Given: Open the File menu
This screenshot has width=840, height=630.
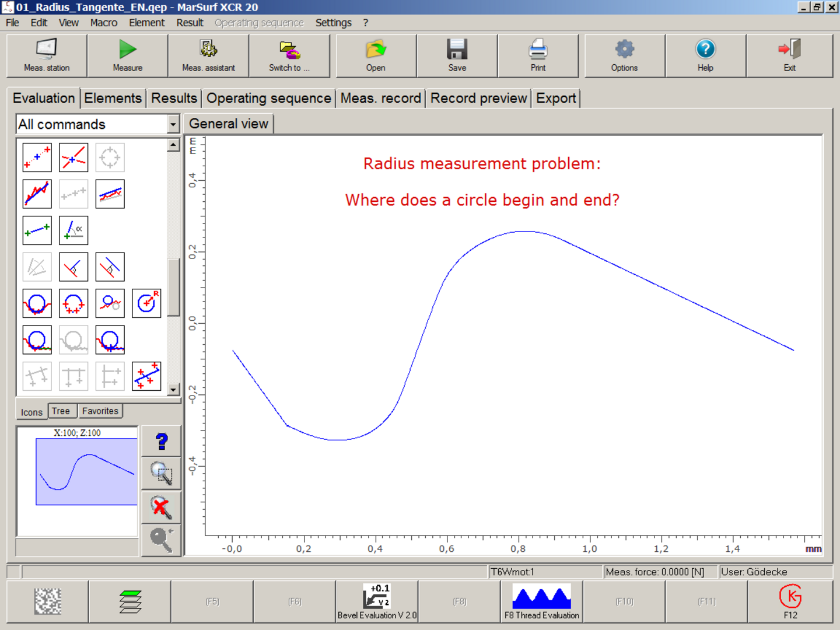Looking at the screenshot, I should (12, 23).
